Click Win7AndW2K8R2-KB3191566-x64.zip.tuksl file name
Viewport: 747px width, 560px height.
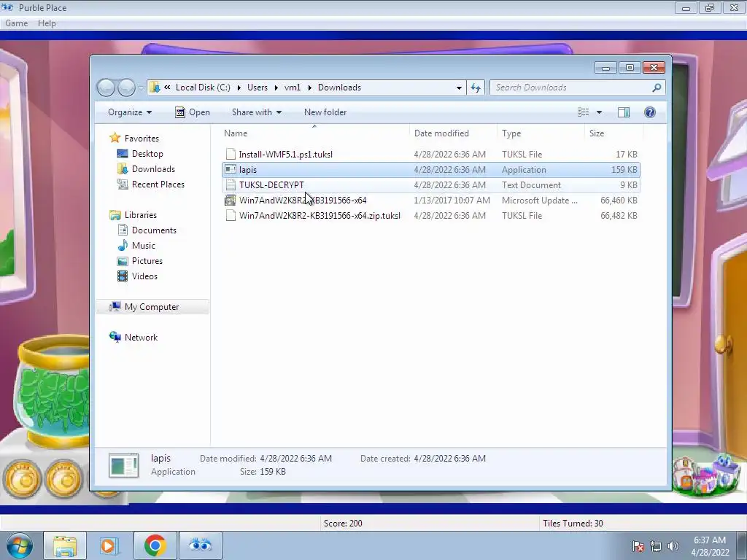(x=320, y=216)
